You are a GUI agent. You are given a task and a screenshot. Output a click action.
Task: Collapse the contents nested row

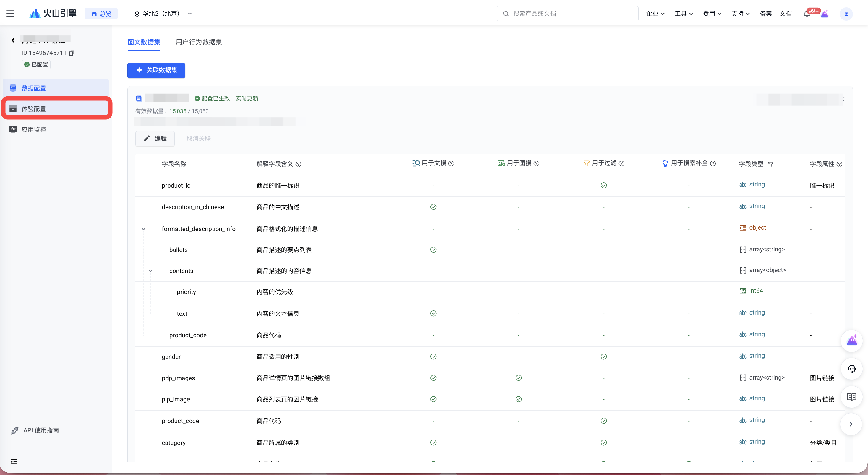click(150, 271)
